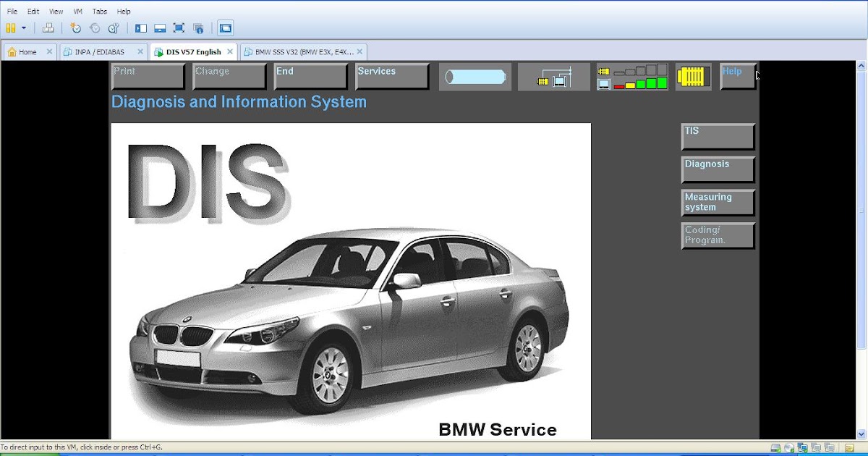Click the 'BMW Service' text
This screenshot has width=868, height=456.
click(498, 430)
